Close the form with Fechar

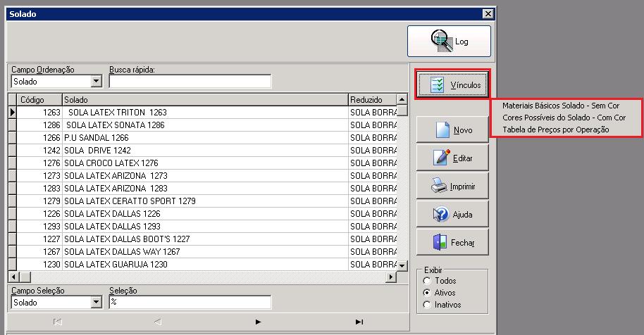452,242
